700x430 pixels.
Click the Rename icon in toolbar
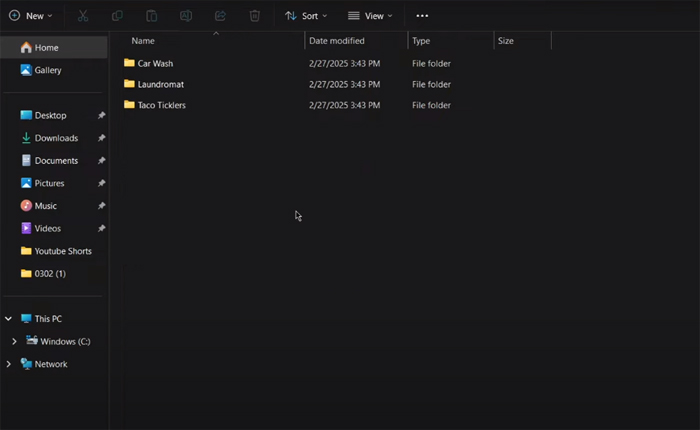pos(186,16)
